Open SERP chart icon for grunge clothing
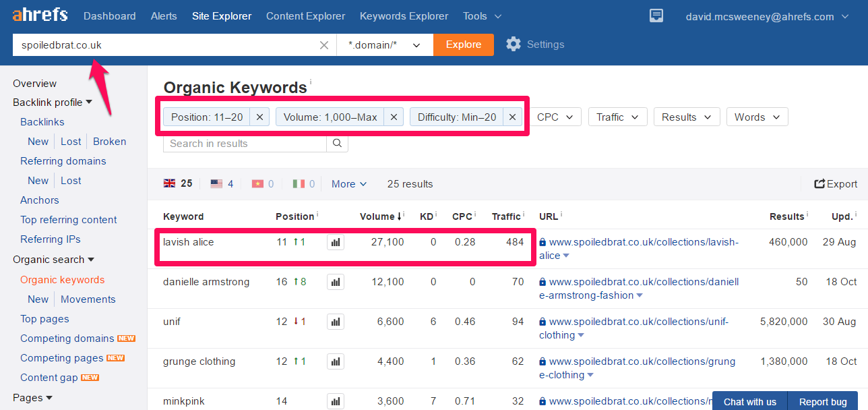Screen dimensions: 868x410 (336, 362)
